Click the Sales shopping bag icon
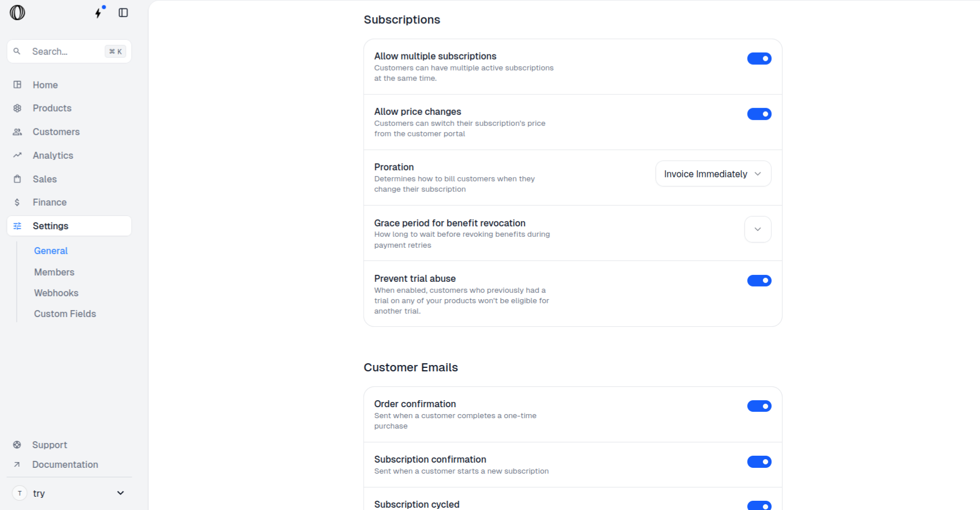 (17, 179)
